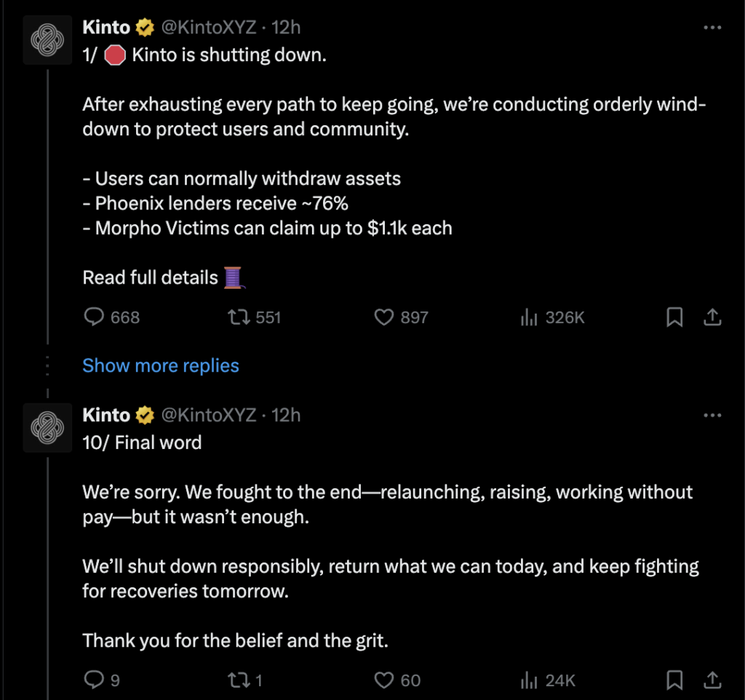View analytics for 24K views tweet
745x700 pixels.
pyautogui.click(x=529, y=680)
